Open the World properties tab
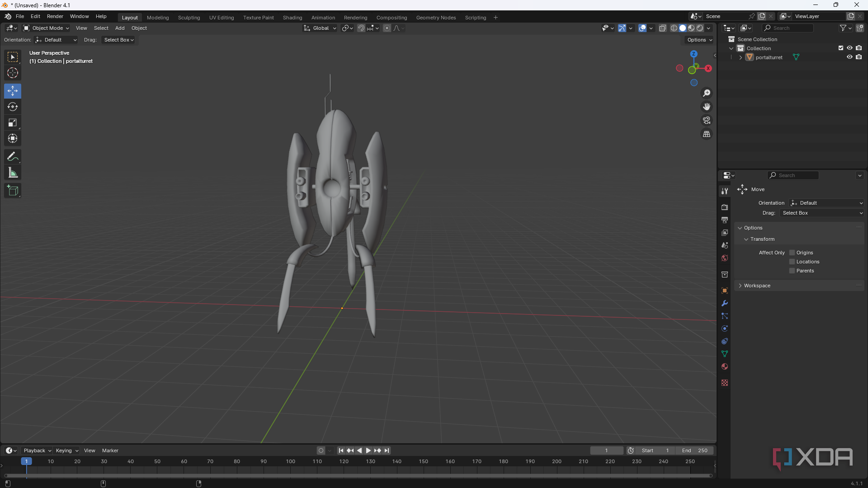The width and height of the screenshot is (868, 488). pos(725,258)
